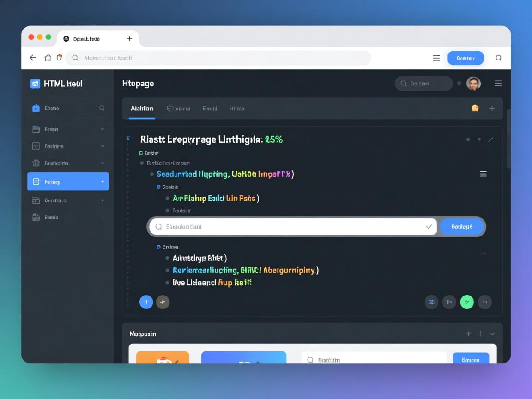Image resolution: width=532 pixels, height=399 pixels.
Task: Collapse the section with minus icon
Action: (484, 254)
